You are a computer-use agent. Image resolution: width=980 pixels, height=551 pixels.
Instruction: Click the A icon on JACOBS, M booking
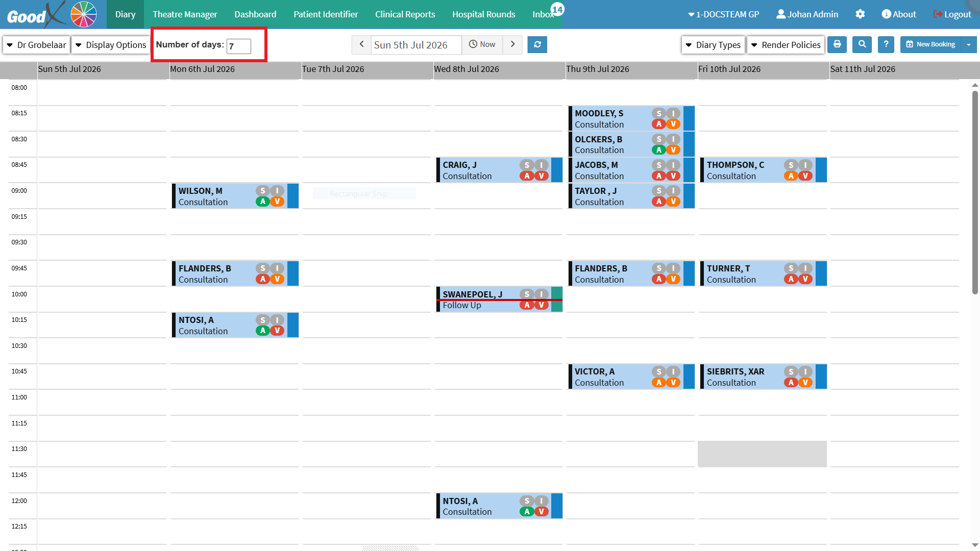click(x=659, y=176)
